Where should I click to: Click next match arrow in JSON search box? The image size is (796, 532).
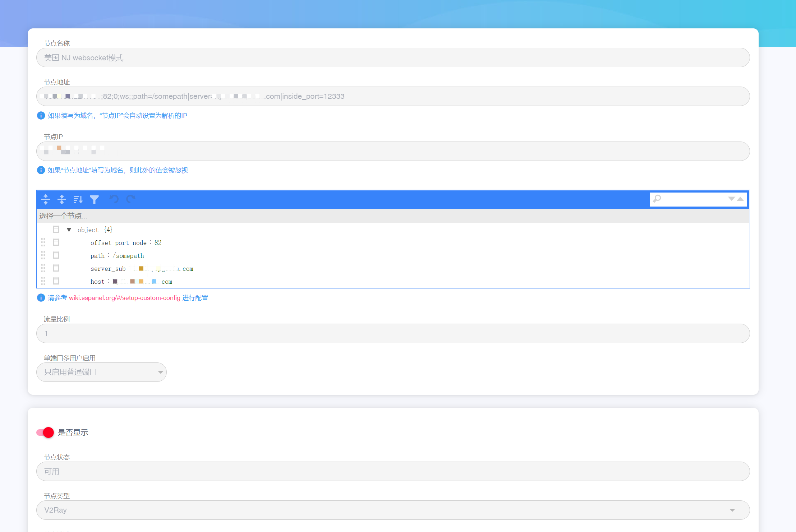[x=731, y=199]
